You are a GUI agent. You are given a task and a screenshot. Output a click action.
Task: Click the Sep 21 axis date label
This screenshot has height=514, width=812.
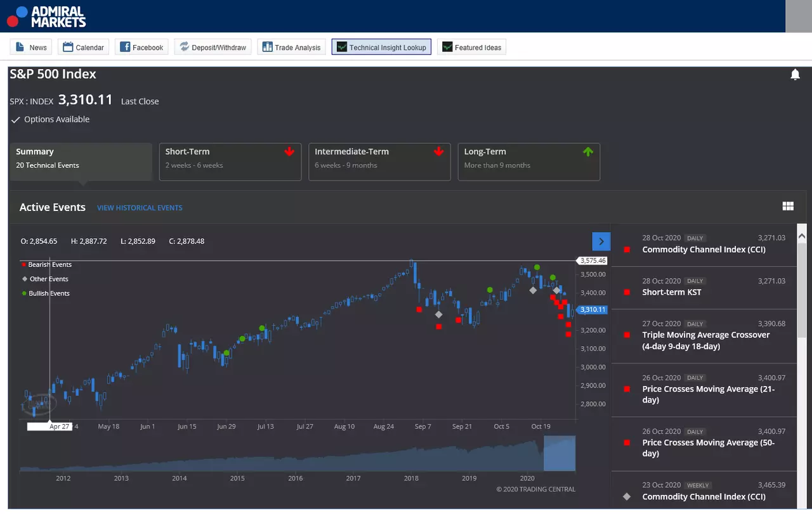coord(462,427)
